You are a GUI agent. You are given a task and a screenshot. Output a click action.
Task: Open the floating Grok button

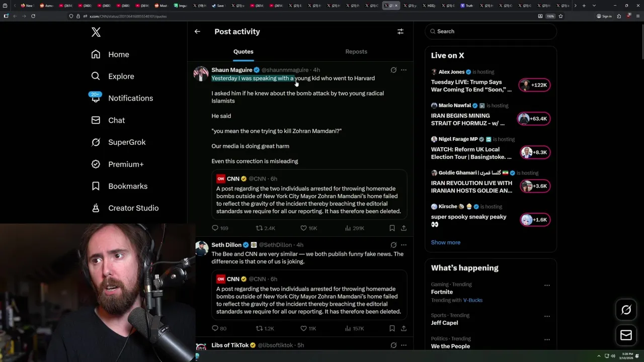[x=626, y=310]
